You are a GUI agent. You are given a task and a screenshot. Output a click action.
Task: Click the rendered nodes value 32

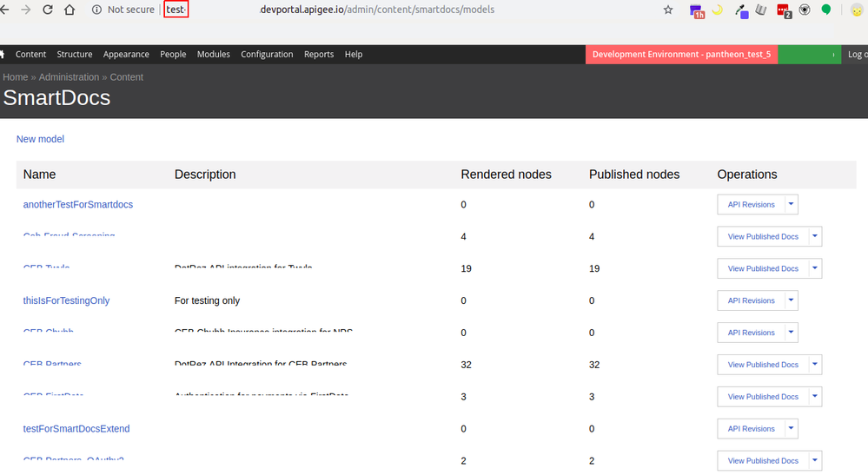point(466,365)
